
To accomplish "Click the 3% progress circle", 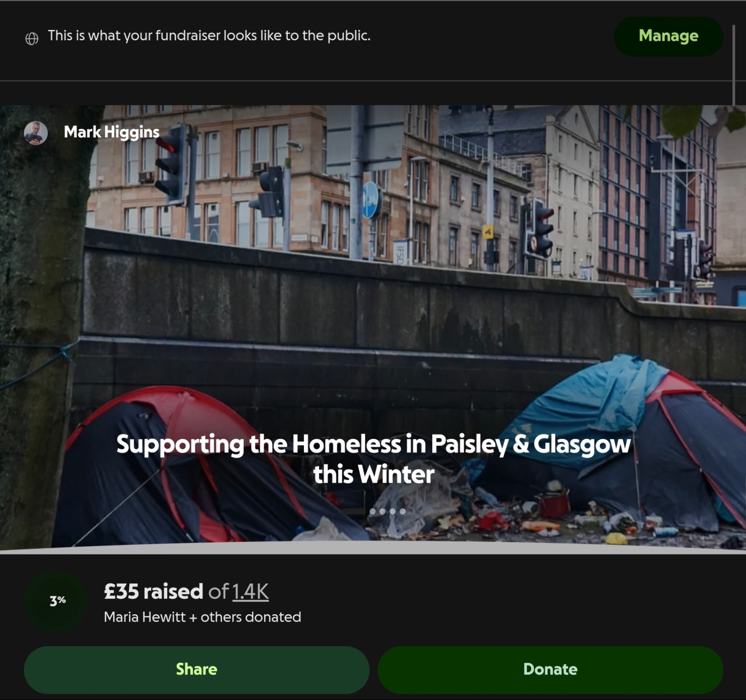I will pyautogui.click(x=57, y=601).
